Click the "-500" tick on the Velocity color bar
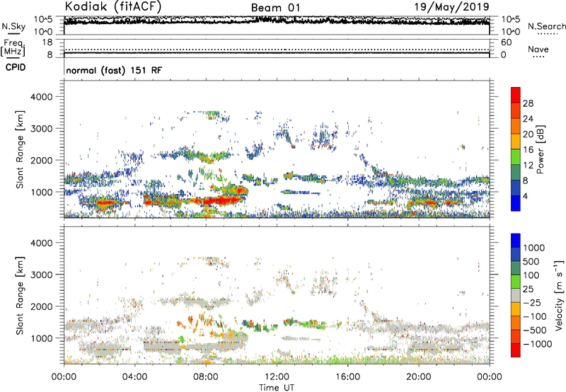 (x=535, y=330)
